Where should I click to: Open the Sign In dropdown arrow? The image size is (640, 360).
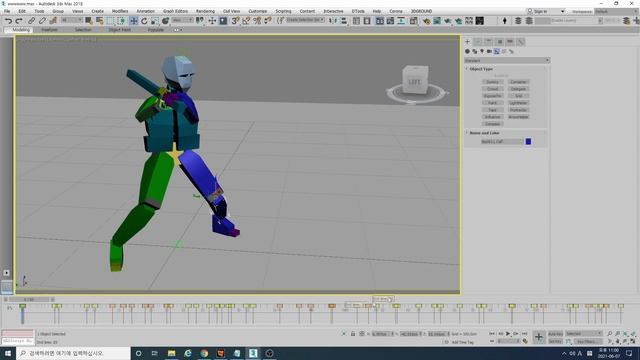562,11
